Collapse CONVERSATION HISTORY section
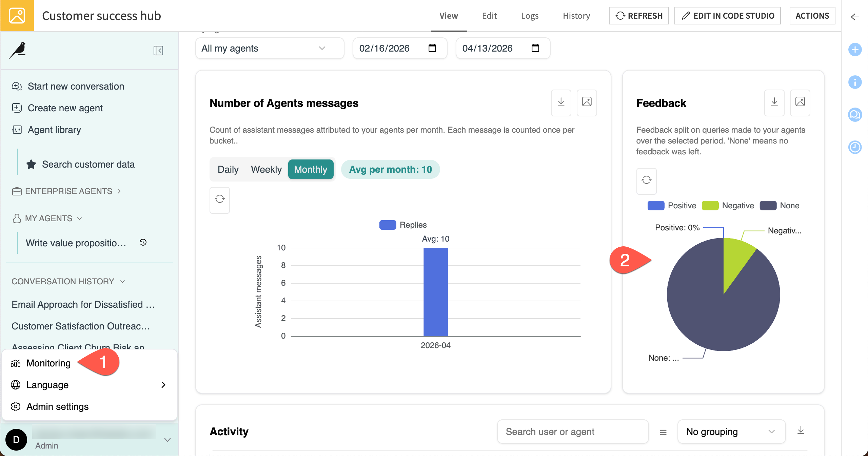 68,282
